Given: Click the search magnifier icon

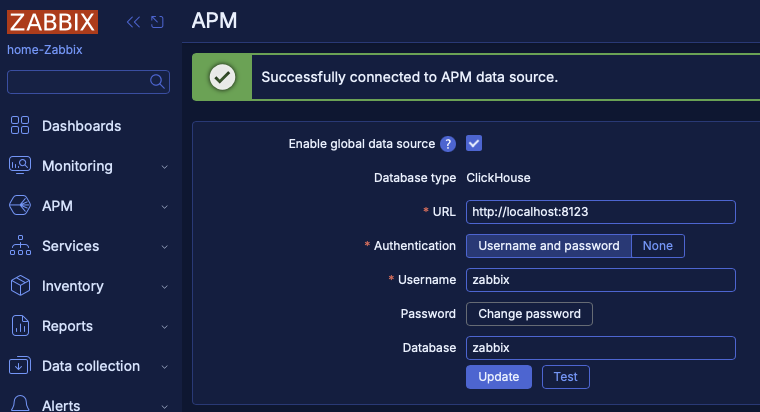Looking at the screenshot, I should (x=157, y=81).
